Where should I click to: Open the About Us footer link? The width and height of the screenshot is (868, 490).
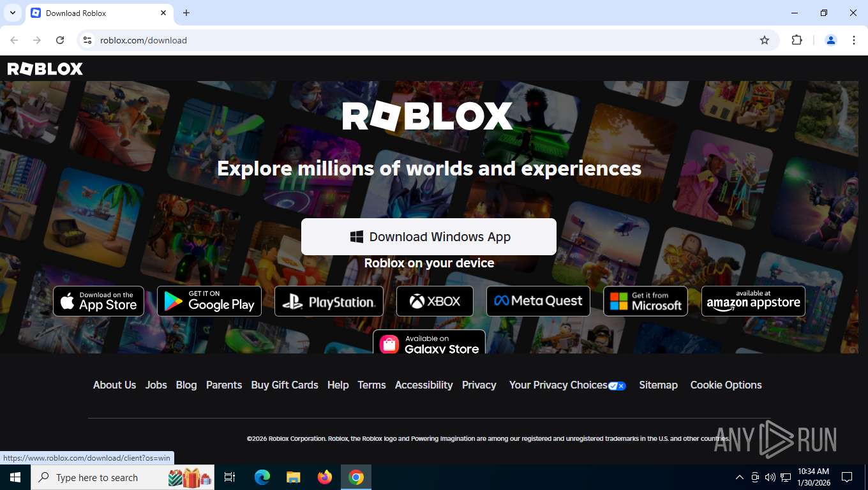pos(114,385)
